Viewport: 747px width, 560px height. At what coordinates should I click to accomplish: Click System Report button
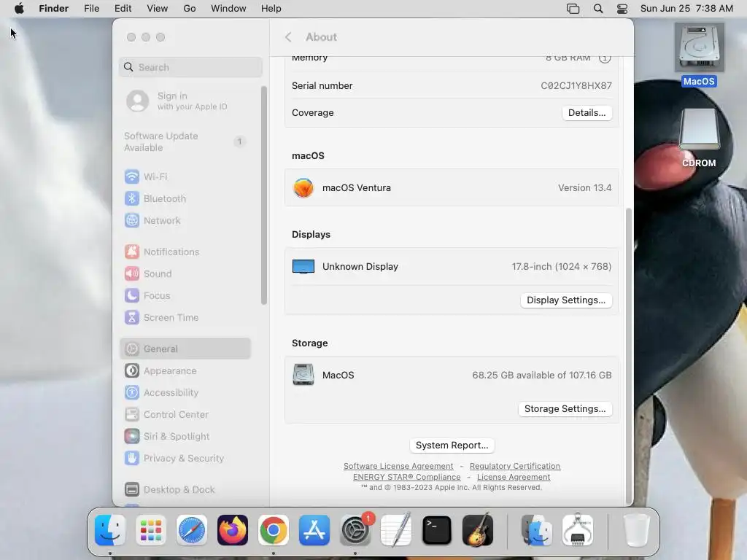pos(452,446)
